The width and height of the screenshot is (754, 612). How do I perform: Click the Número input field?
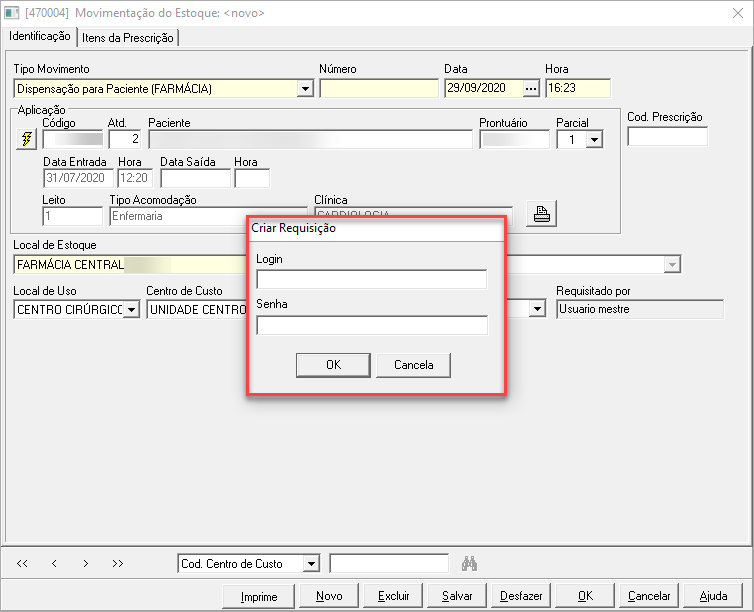tap(379, 89)
